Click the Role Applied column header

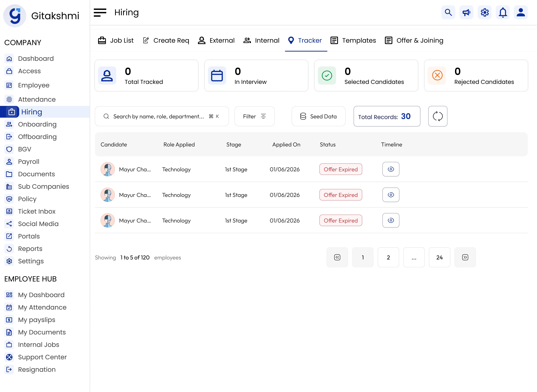coord(179,144)
